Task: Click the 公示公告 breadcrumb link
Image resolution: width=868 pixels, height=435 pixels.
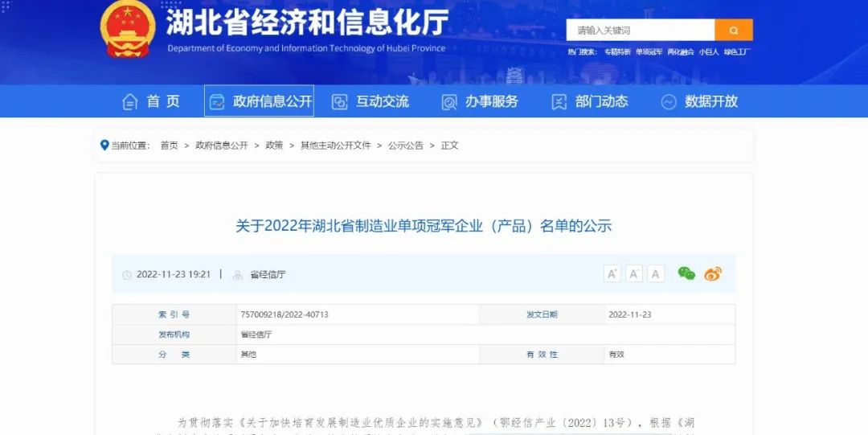Action: (x=405, y=146)
